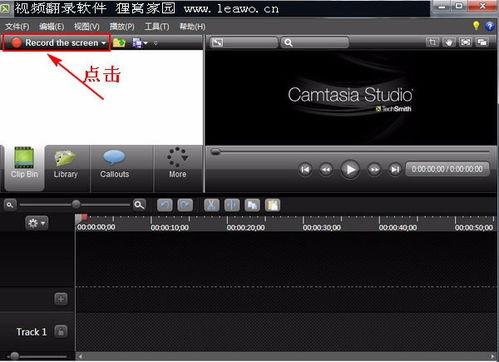Click the timeline zoom in magnifier
This screenshot has width=499, height=362.
(x=139, y=205)
